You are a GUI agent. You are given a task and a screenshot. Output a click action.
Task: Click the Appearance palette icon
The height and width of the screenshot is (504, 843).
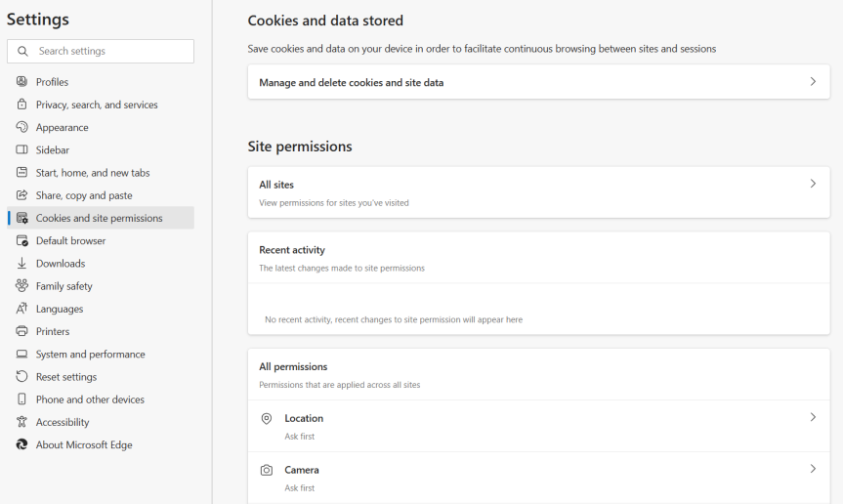point(21,127)
